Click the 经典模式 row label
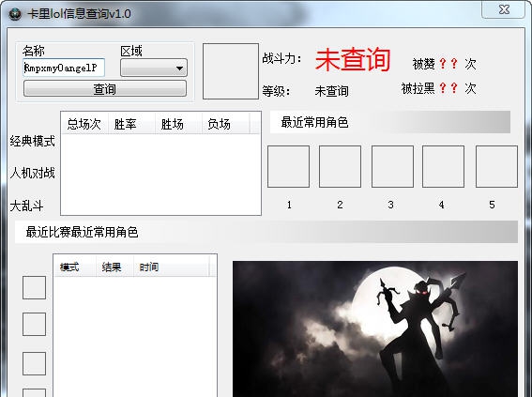532x397 pixels. point(32,141)
